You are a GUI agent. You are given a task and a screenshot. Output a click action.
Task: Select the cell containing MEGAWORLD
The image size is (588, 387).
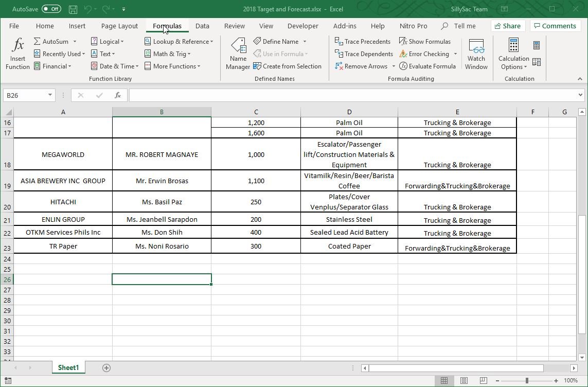click(x=63, y=154)
